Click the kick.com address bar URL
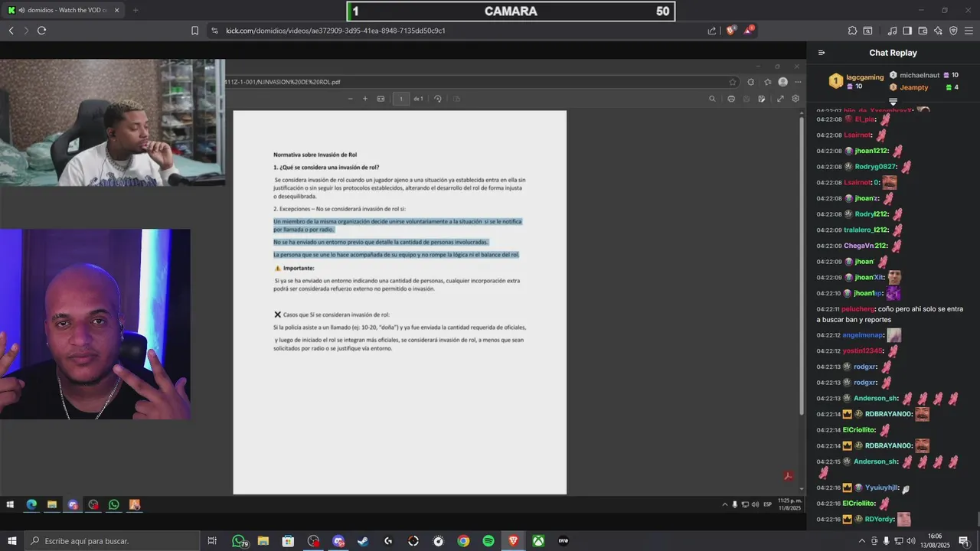980x551 pixels. (335, 31)
